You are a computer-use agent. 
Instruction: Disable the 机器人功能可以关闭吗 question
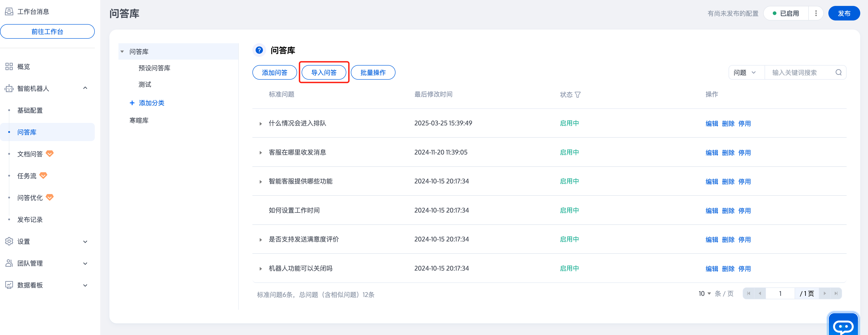744,269
